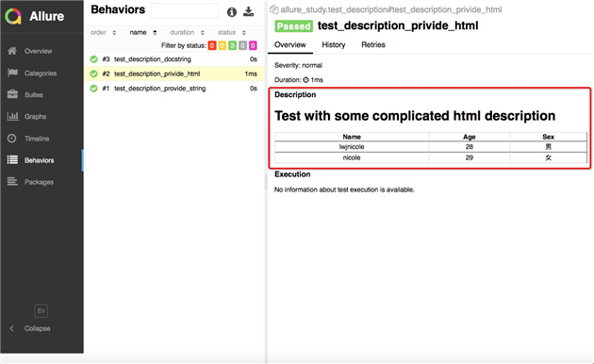Open the Timeline clock icon

tap(12, 139)
